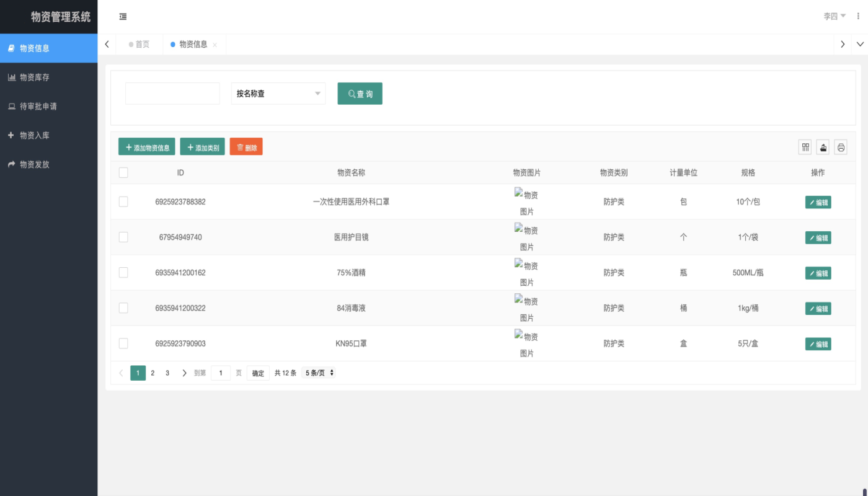Check the row for 75%酒精
The width and height of the screenshot is (868, 496).
click(123, 272)
